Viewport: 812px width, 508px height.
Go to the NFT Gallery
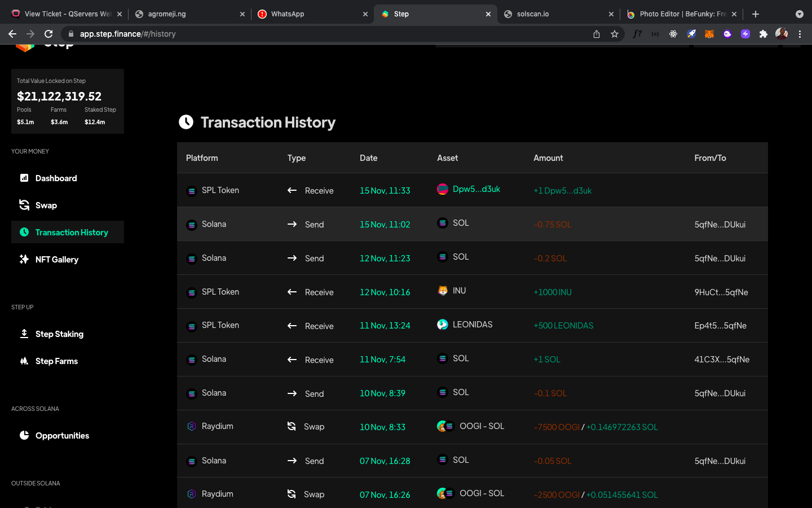[68, 260]
